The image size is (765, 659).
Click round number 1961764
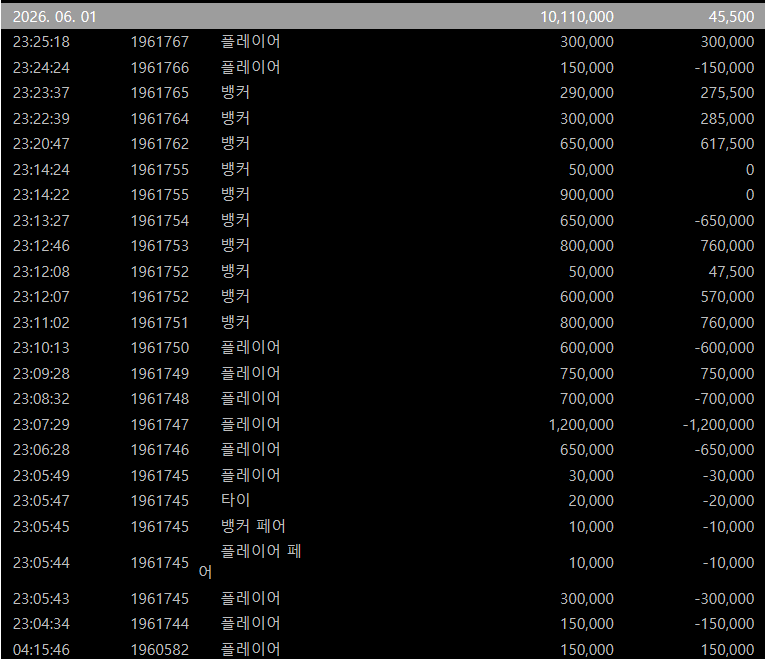click(160, 119)
